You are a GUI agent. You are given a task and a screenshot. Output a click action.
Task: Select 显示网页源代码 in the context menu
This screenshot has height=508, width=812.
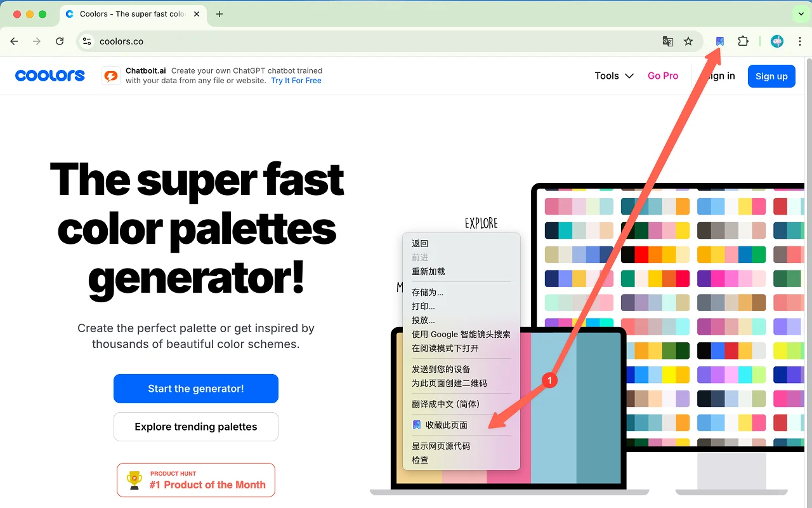pyautogui.click(x=461, y=446)
